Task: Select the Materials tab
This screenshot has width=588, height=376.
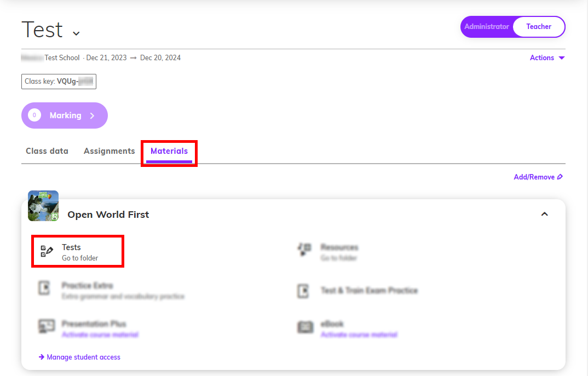Action: [x=169, y=151]
